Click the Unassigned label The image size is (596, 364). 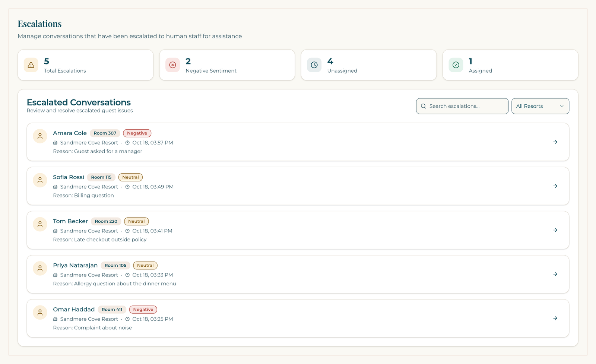(342, 71)
